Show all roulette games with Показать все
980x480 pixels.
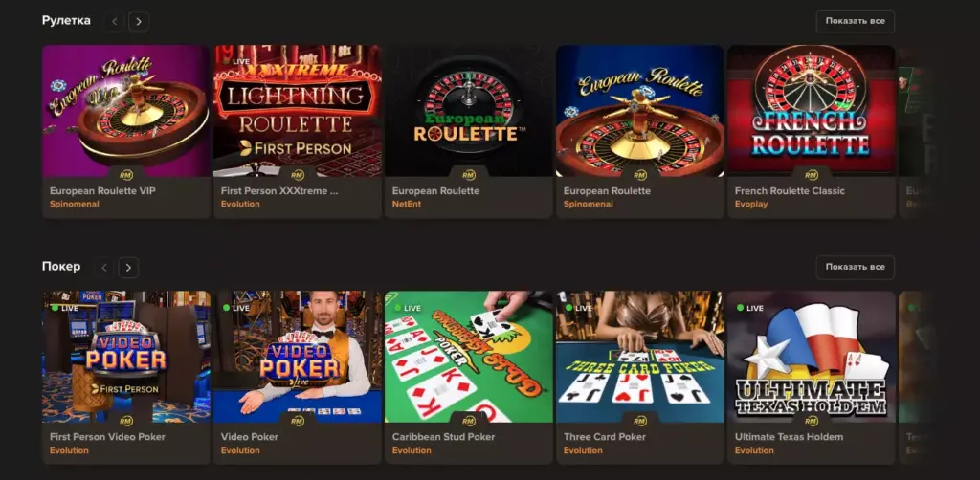pyautogui.click(x=855, y=21)
